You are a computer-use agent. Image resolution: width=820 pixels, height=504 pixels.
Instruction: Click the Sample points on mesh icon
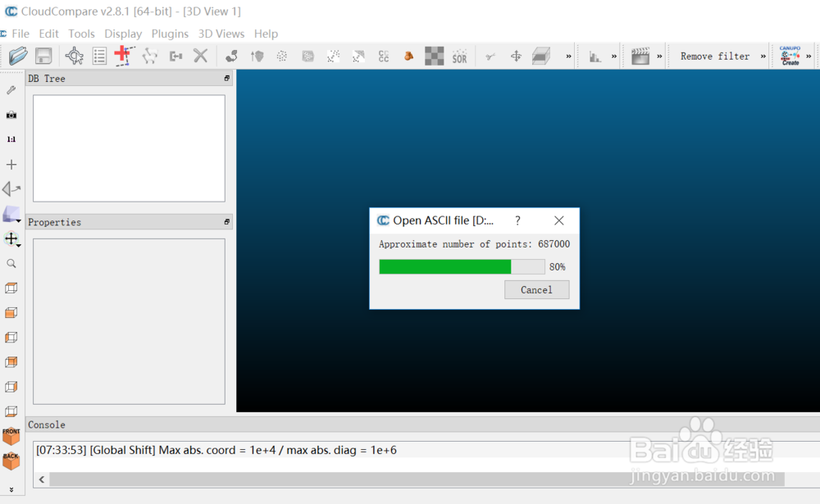pos(308,56)
